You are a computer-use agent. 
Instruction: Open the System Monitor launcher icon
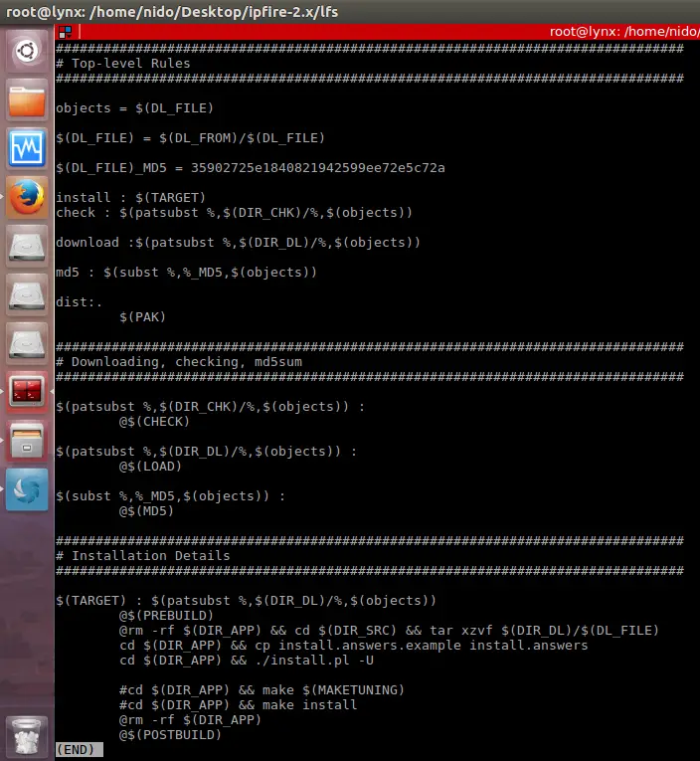coord(27,148)
